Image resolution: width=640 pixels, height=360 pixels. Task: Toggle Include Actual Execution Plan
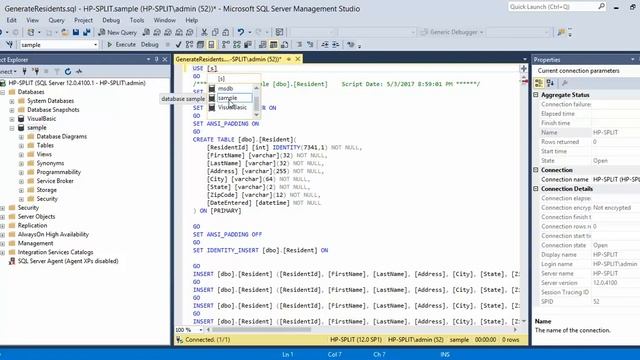(226, 44)
